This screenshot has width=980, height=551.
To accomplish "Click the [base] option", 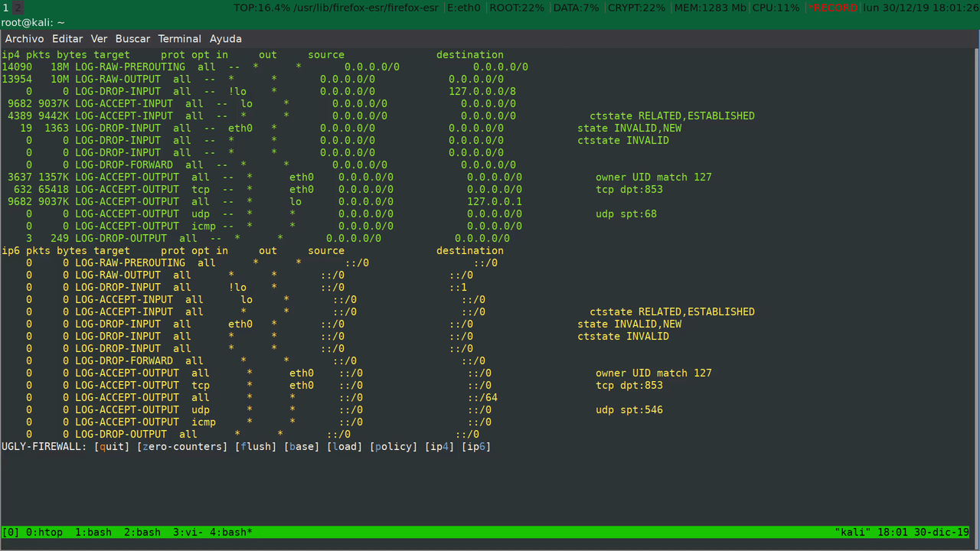I will tap(302, 446).
